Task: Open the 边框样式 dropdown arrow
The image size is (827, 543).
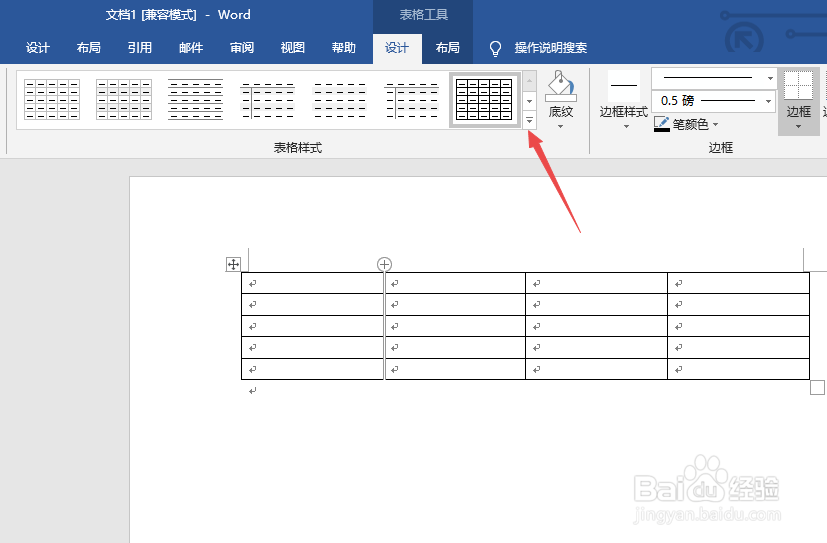Action: [626, 127]
